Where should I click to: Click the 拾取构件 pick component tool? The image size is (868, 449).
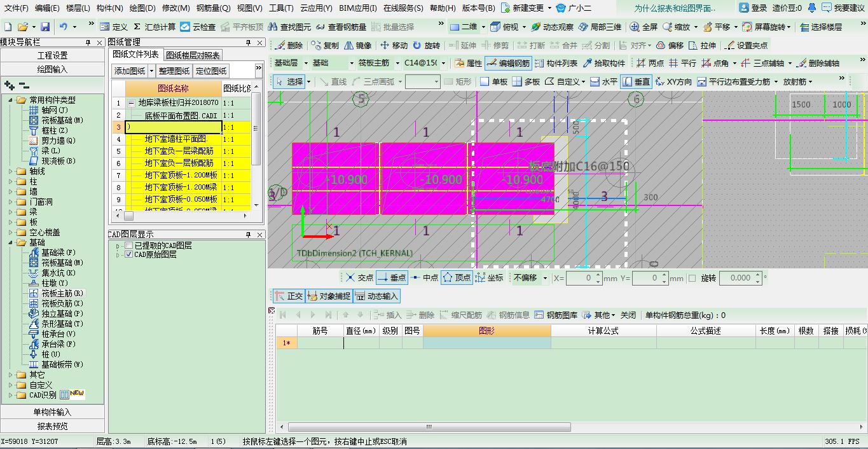click(604, 63)
